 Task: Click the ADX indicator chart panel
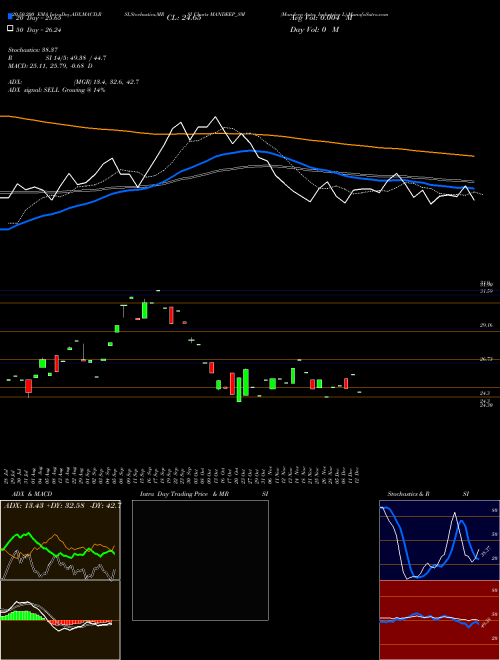[60, 540]
